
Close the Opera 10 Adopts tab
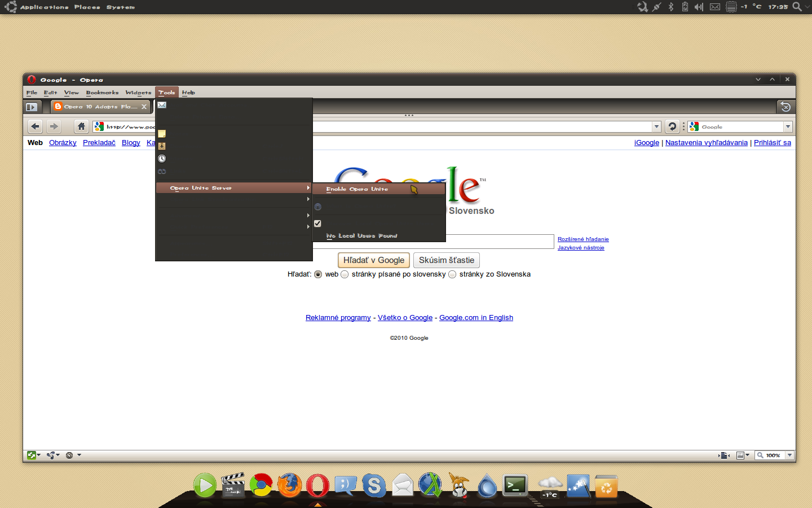(x=144, y=107)
